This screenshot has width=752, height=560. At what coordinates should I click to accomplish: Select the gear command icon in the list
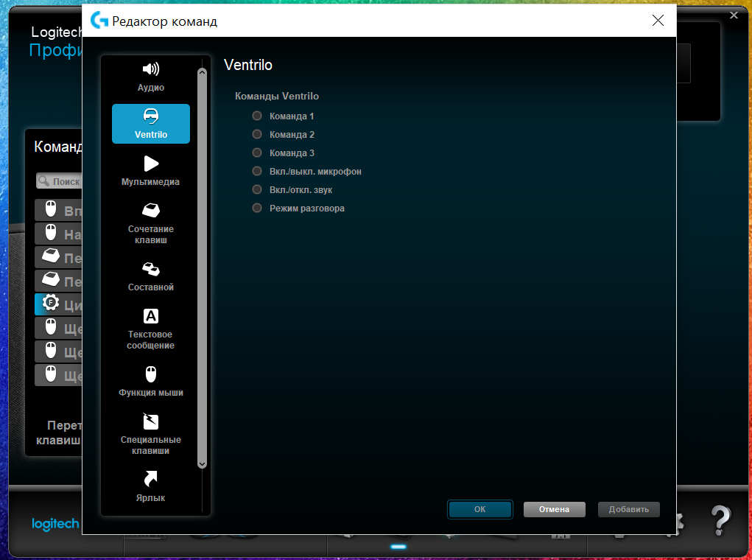tap(50, 303)
